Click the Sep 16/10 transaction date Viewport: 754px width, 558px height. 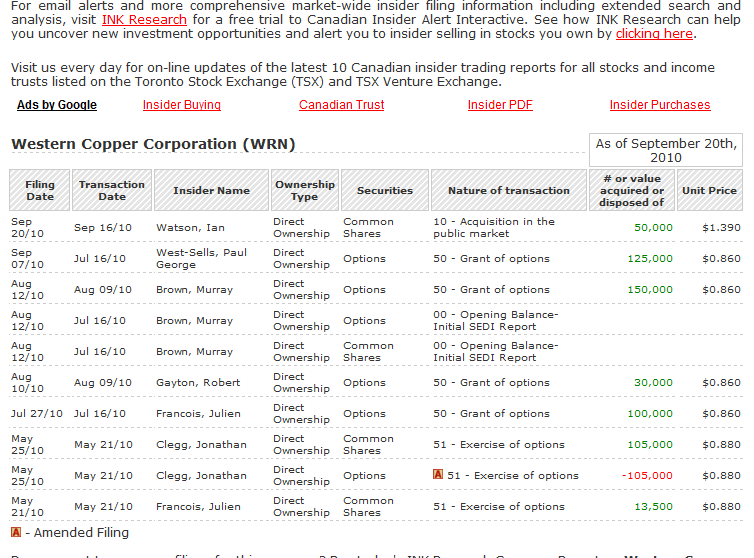click(x=103, y=228)
